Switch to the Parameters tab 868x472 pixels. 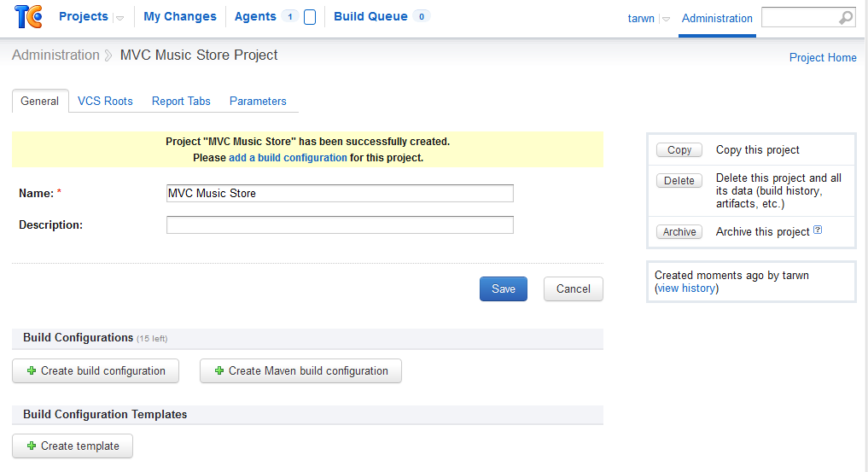click(258, 102)
